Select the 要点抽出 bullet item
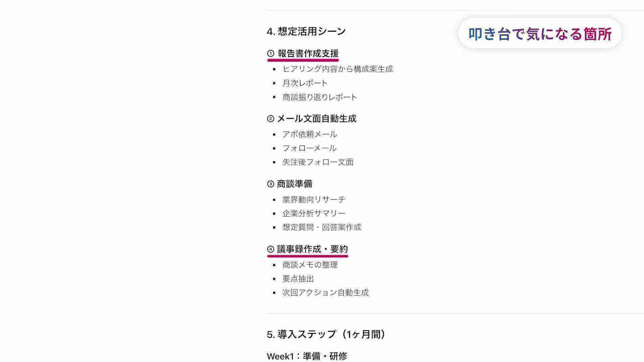 [298, 279]
